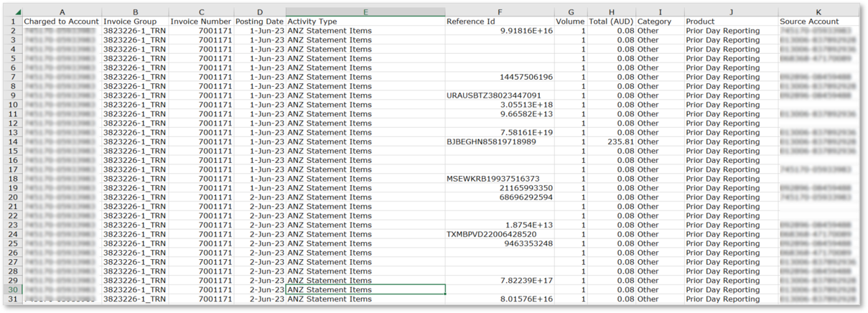Click 'Prior Day Reporting' in row 14

point(731,142)
